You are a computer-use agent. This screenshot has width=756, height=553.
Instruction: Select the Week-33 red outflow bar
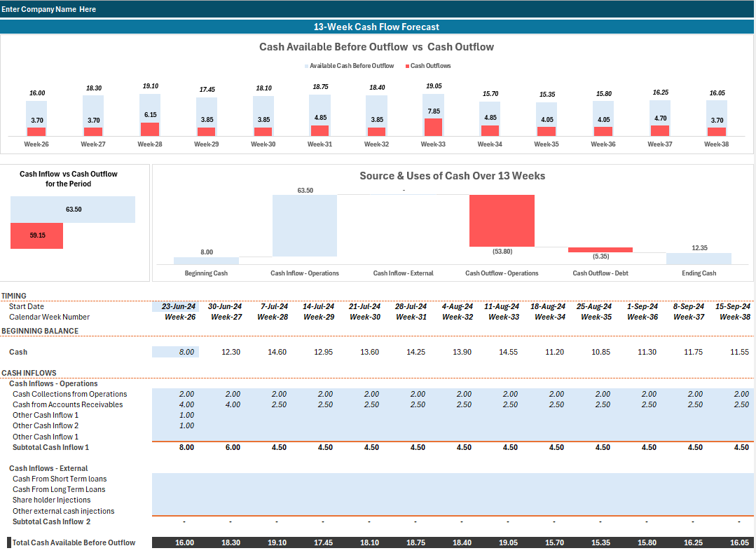point(433,128)
